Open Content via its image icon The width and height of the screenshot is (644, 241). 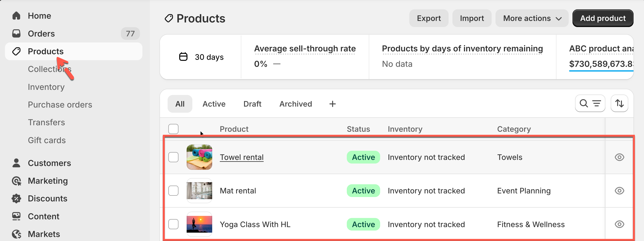click(16, 216)
